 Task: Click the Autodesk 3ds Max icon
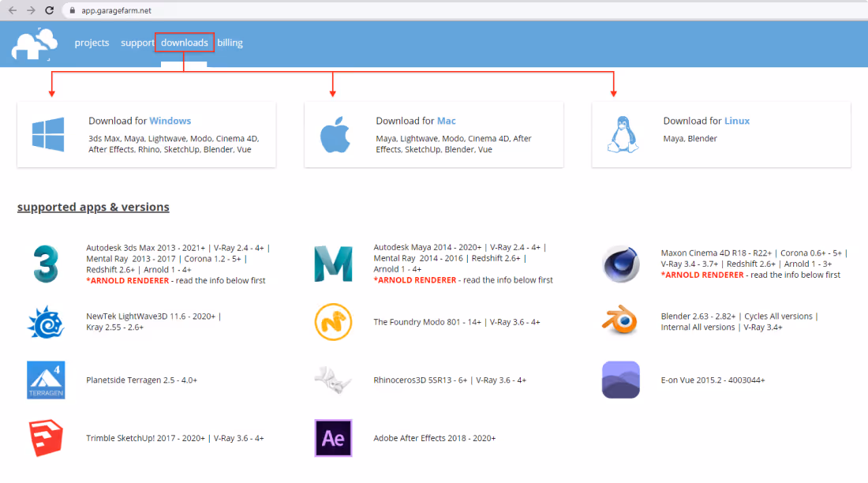46,264
